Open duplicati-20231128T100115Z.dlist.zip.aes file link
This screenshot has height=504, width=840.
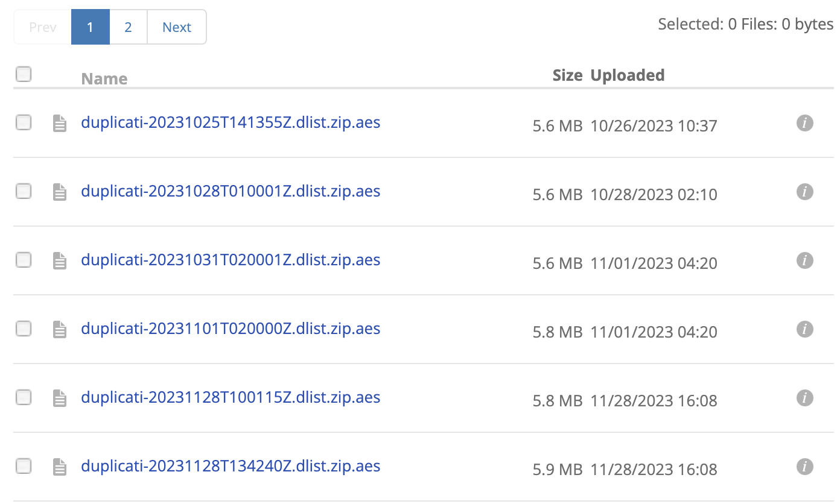pyautogui.click(x=231, y=398)
